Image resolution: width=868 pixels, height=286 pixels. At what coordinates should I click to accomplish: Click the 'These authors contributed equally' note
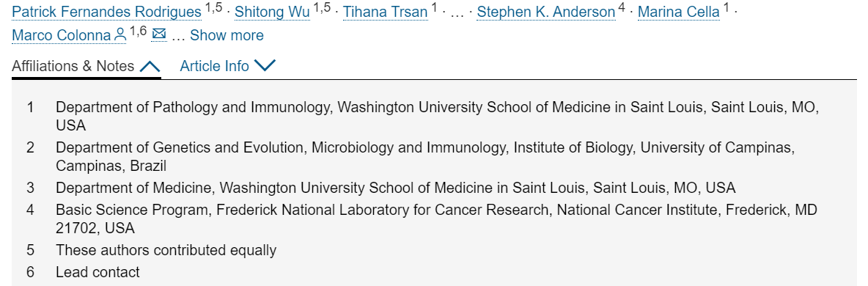click(166, 250)
